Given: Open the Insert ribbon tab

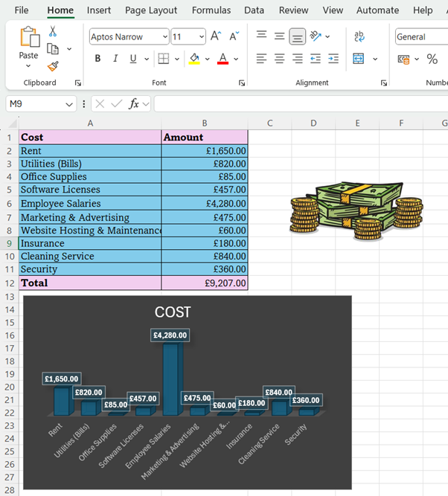Looking at the screenshot, I should click(x=99, y=10).
